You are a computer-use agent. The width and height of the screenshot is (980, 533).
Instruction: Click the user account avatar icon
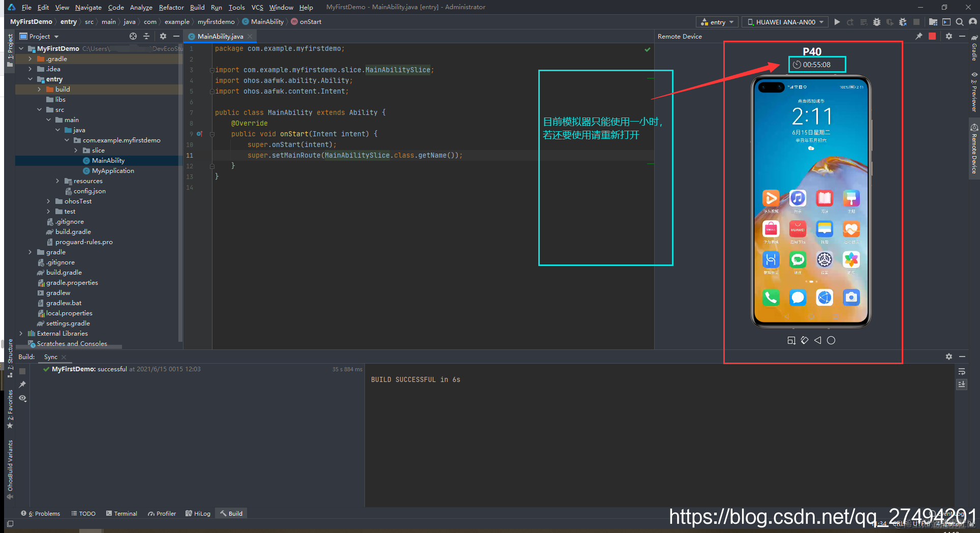point(973,22)
